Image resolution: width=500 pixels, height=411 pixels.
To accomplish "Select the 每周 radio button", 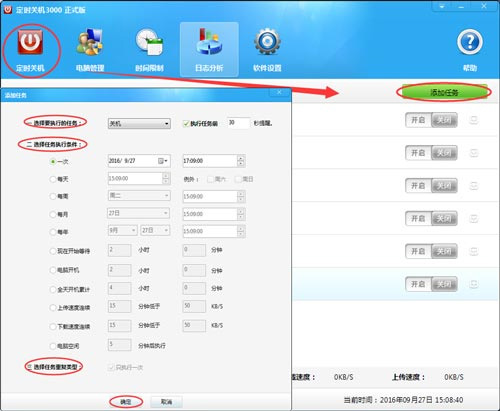I will click(x=53, y=196).
